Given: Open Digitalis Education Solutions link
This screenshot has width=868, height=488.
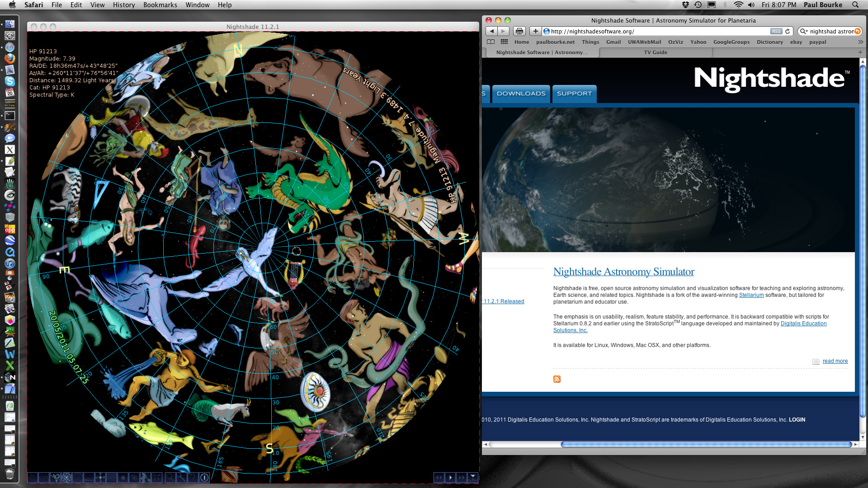Looking at the screenshot, I should [803, 324].
